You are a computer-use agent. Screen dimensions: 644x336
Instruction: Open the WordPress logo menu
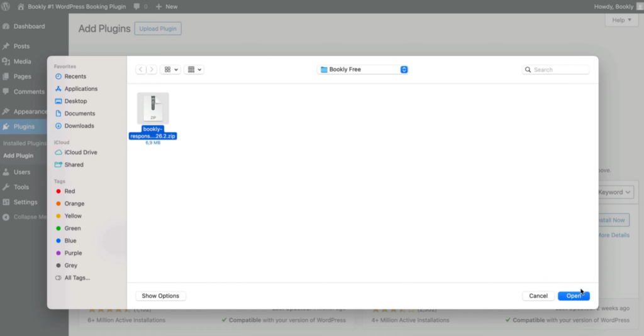click(x=6, y=6)
